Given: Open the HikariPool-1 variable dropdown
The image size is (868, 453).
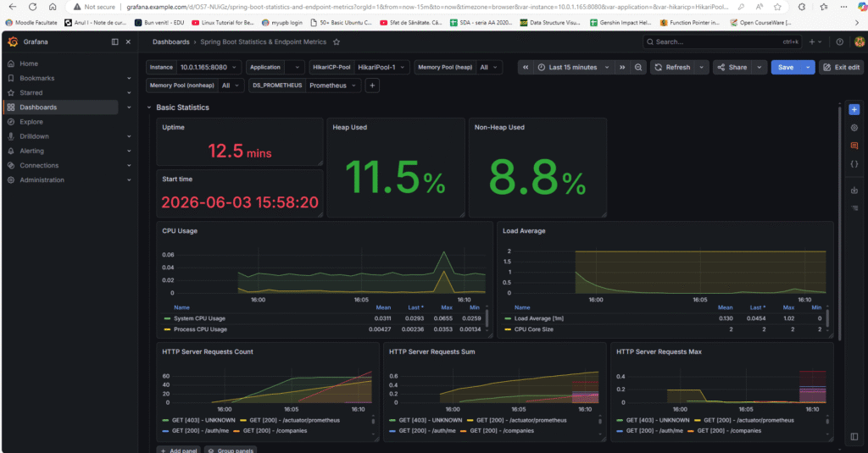Looking at the screenshot, I should [381, 68].
